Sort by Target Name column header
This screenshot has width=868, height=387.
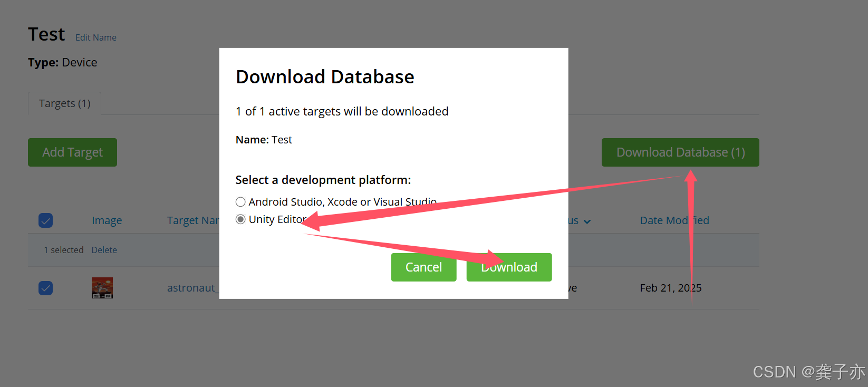point(193,220)
